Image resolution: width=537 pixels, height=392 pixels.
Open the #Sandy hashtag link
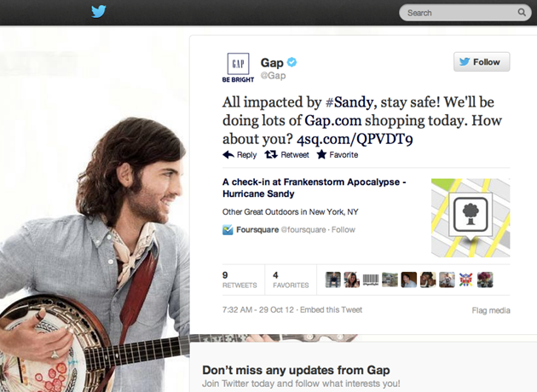tap(349, 102)
